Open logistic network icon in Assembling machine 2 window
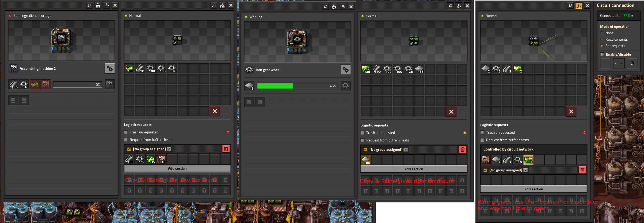 (98, 5)
